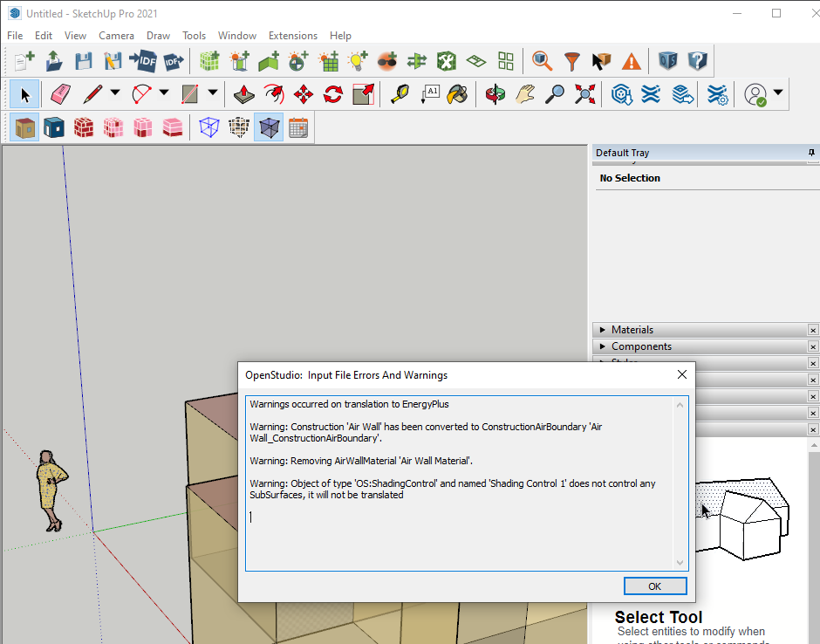Activate the Push/Pull tool
Image resolution: width=820 pixels, height=644 pixels.
[x=243, y=95]
